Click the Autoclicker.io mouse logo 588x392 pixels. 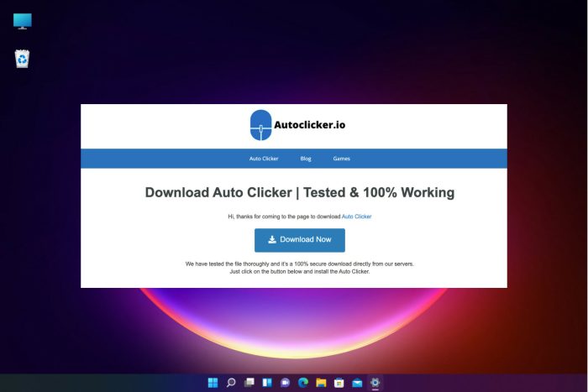(260, 125)
